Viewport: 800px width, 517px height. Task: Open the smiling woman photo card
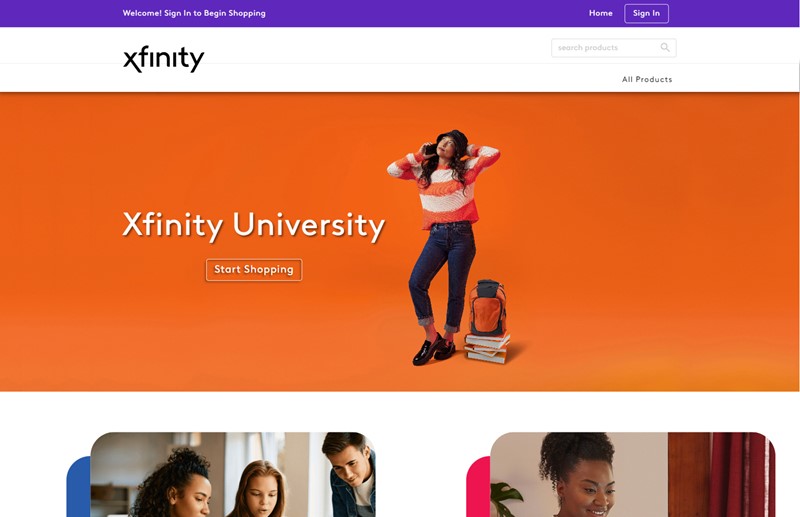pyautogui.click(x=633, y=475)
